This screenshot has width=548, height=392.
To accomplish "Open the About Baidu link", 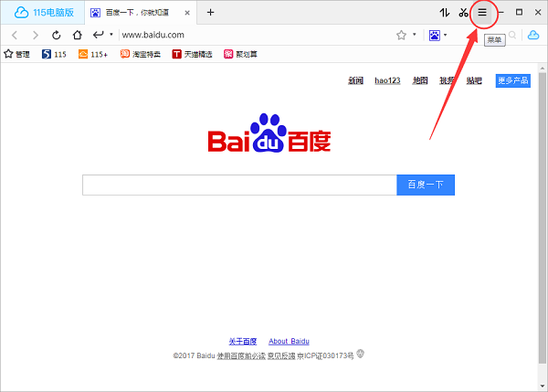I will (289, 342).
